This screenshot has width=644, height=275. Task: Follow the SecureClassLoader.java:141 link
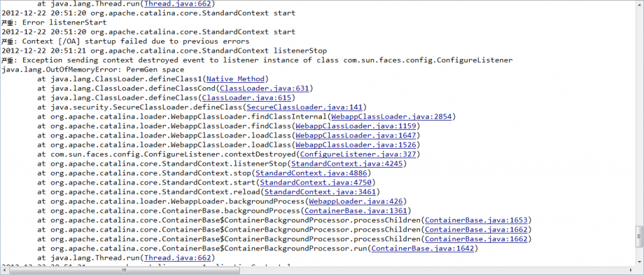[x=304, y=107]
